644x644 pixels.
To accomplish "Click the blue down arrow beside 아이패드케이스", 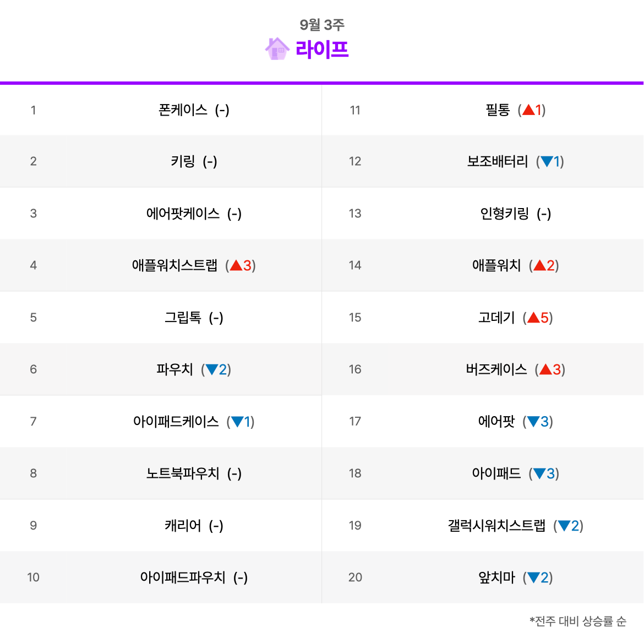I will [x=237, y=422].
